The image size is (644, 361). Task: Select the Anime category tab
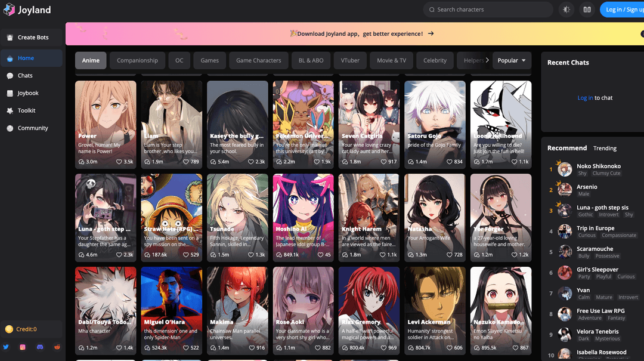click(91, 60)
